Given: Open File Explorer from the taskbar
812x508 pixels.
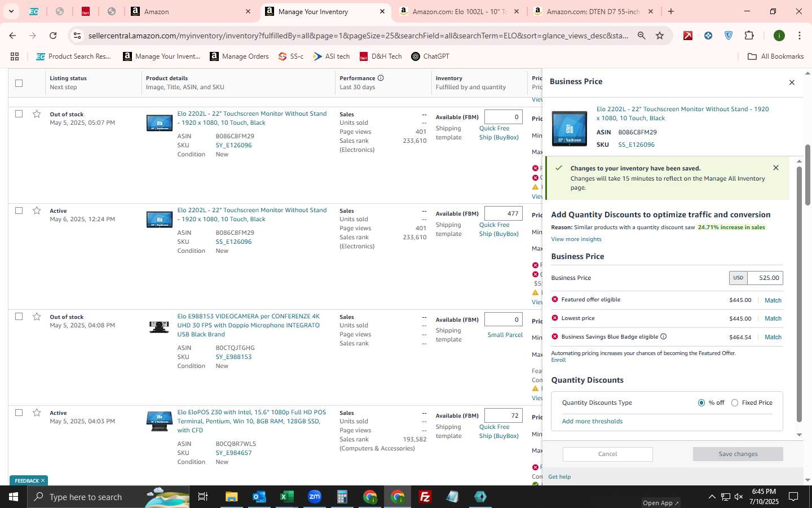Looking at the screenshot, I should (232, 497).
